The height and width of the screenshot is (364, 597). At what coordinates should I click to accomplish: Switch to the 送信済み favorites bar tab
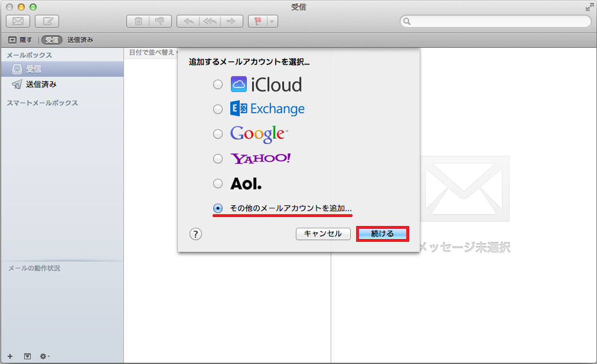[x=80, y=40]
